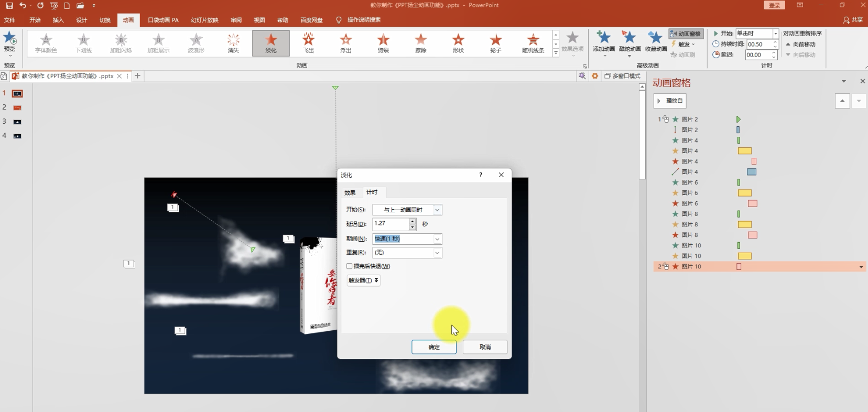Click the ribbon 持续时间 duration field
The width and height of the screenshot is (868, 412).
click(x=758, y=45)
